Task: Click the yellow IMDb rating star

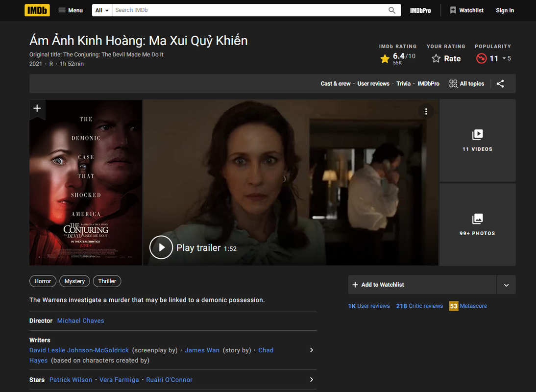Action: tap(385, 59)
